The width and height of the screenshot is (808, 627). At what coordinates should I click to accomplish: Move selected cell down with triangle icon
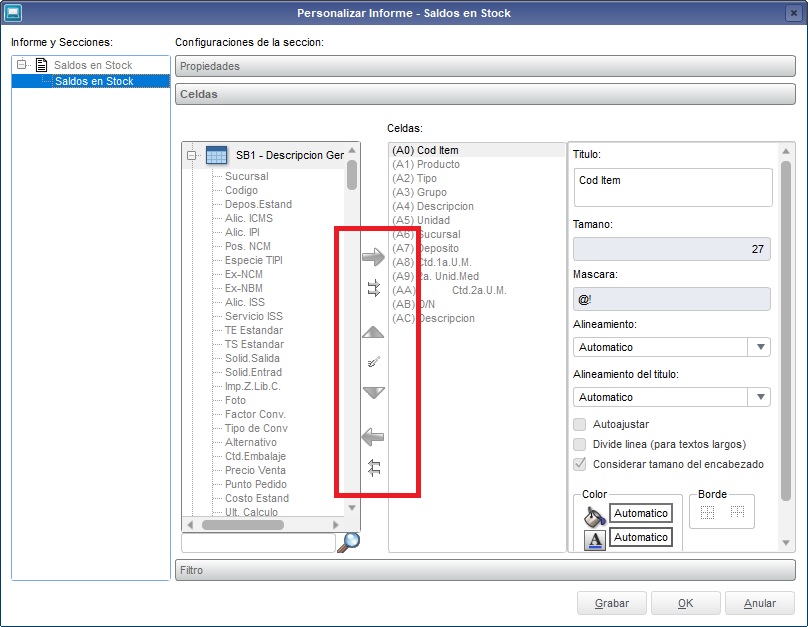pos(373,393)
